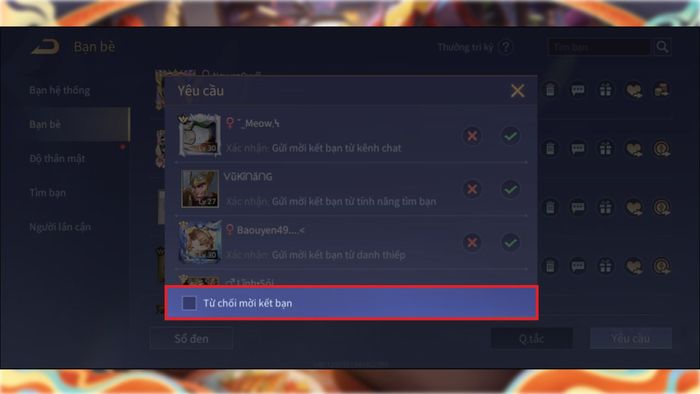Open Meow's avatar thumbnail
The height and width of the screenshot is (394, 700).
point(200,134)
